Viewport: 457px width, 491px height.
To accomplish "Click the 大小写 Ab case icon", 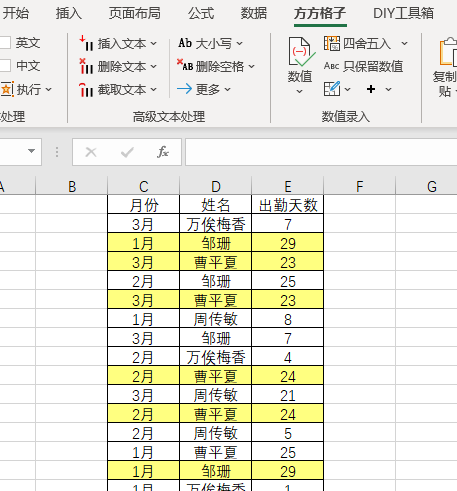I will click(x=185, y=43).
